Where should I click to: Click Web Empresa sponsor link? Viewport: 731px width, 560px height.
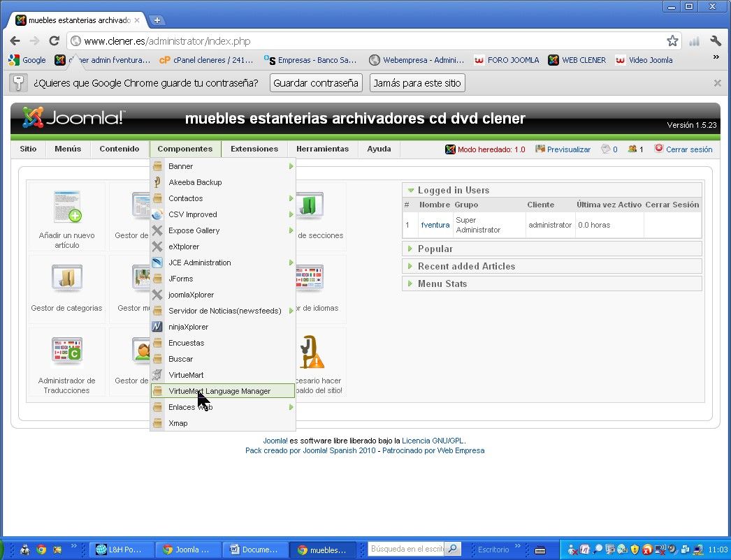(x=461, y=451)
